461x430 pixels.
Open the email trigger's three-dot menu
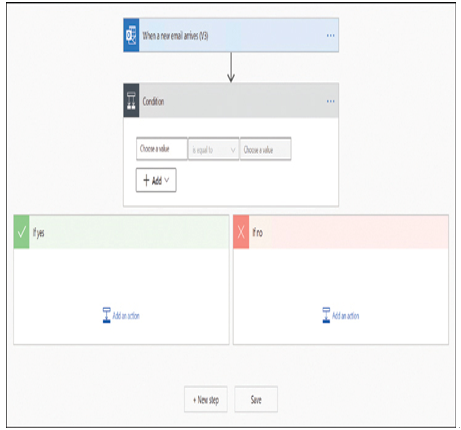330,35
